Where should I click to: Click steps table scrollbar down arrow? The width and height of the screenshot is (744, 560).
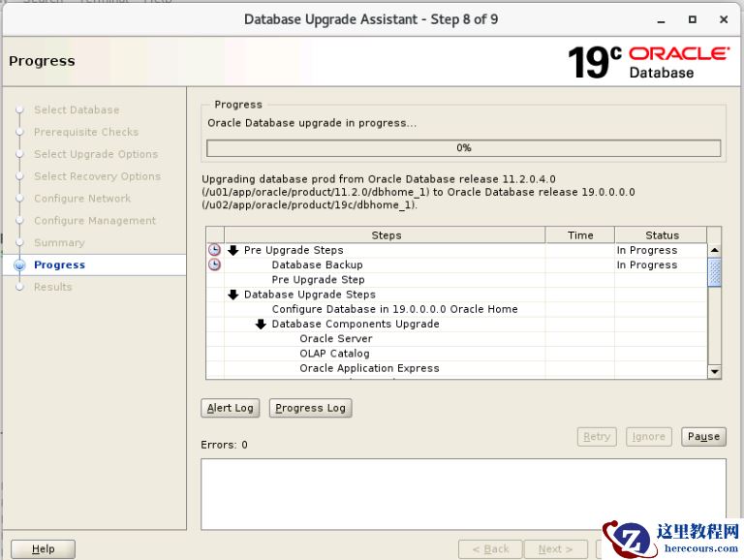[x=715, y=372]
